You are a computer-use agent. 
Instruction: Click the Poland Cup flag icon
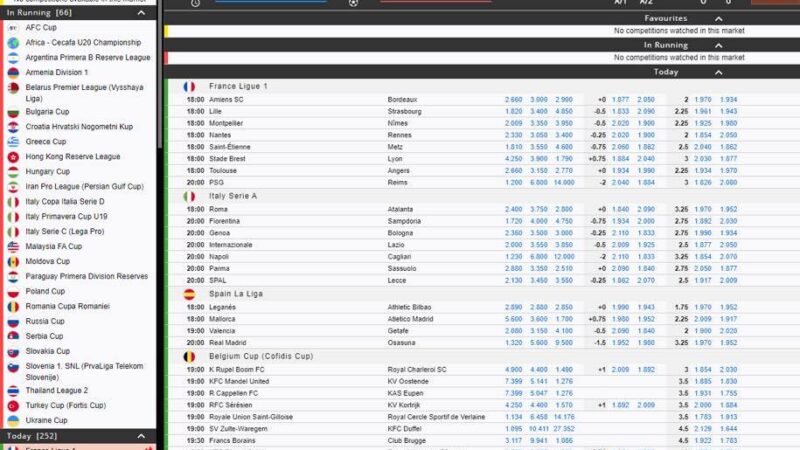[13, 291]
